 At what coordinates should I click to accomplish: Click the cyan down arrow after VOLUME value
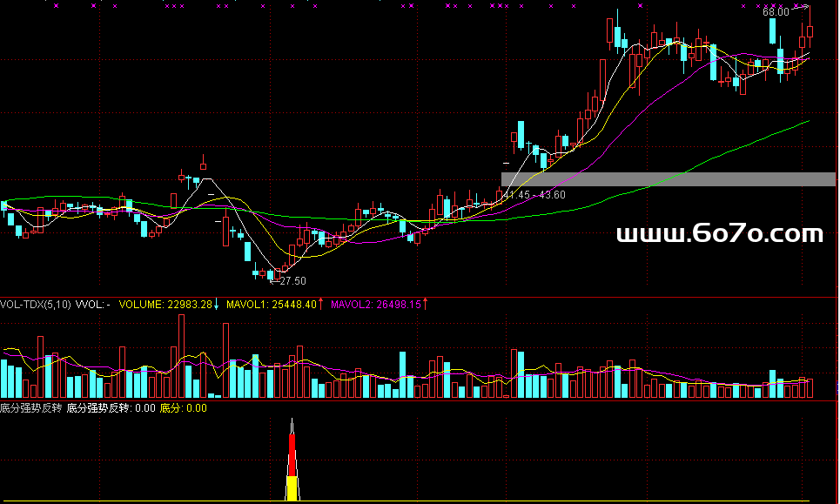click(x=217, y=305)
